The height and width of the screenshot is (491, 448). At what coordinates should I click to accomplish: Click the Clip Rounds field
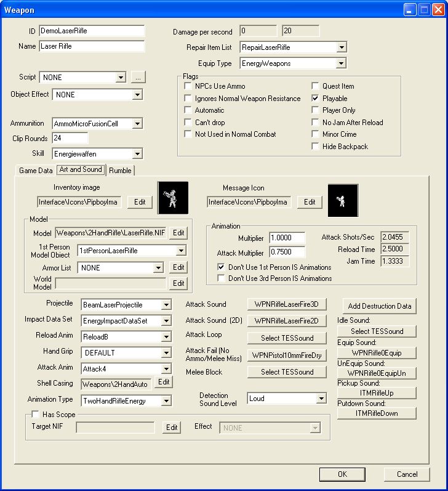point(70,138)
